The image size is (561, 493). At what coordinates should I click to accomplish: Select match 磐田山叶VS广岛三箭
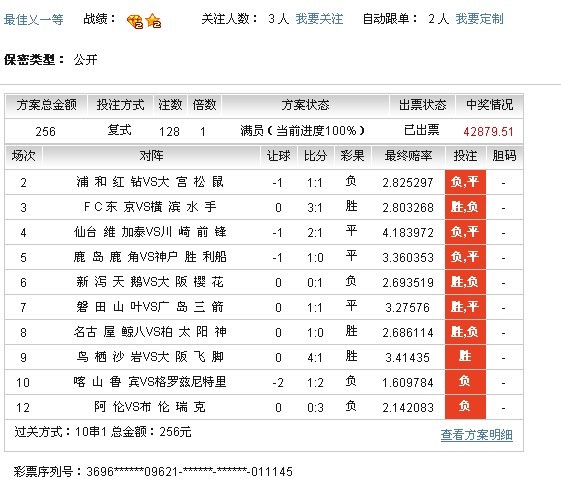point(150,307)
